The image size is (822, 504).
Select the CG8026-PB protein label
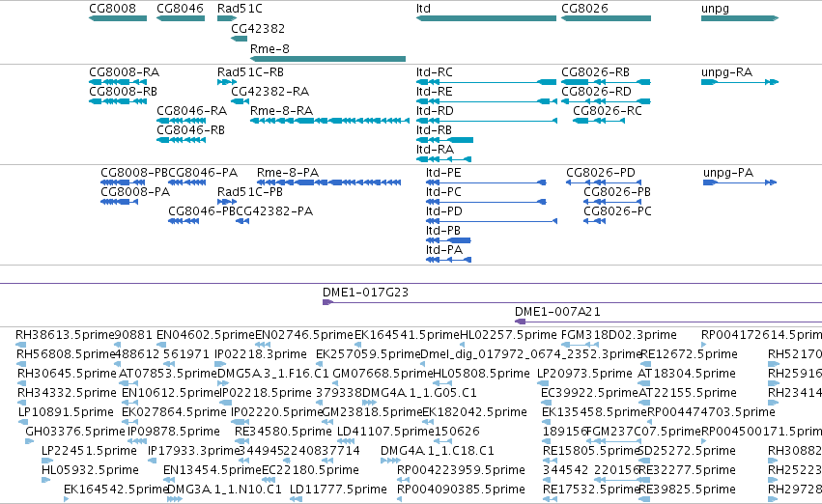point(617,192)
